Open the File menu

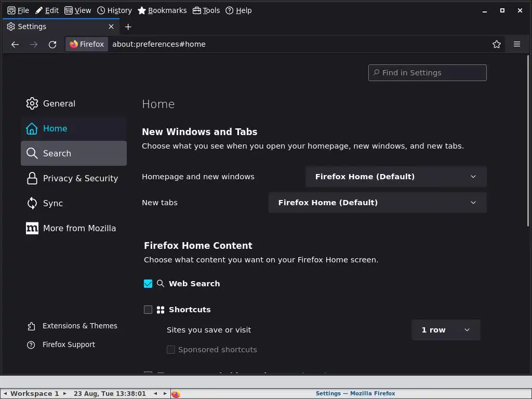tap(18, 10)
